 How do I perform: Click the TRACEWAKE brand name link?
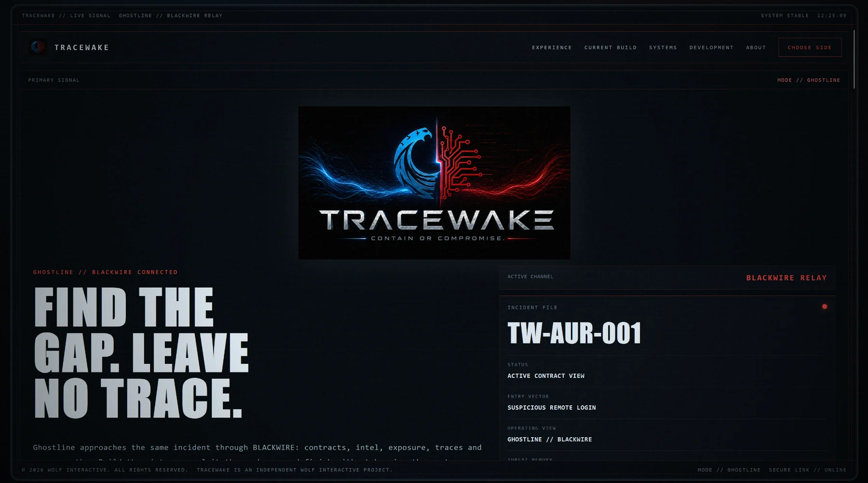81,47
